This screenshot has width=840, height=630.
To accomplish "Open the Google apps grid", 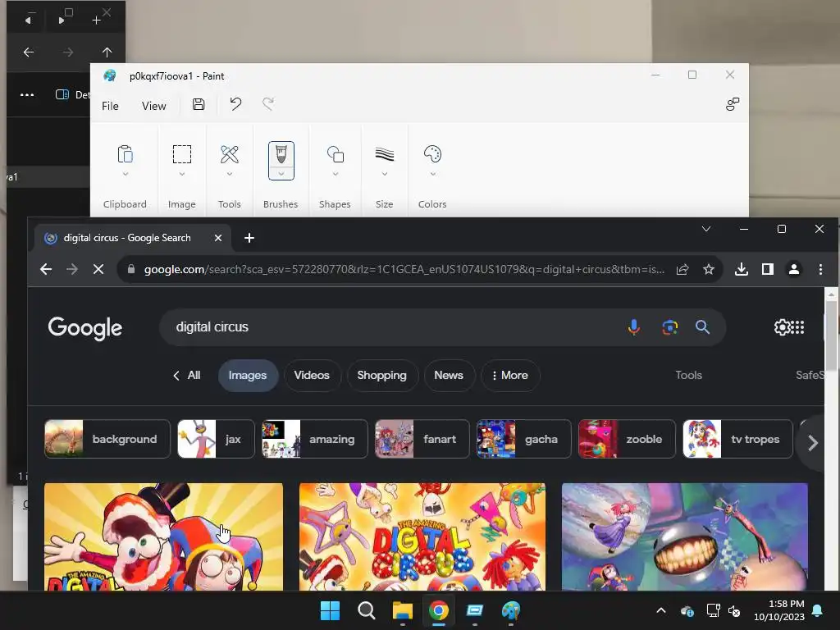I will click(797, 326).
